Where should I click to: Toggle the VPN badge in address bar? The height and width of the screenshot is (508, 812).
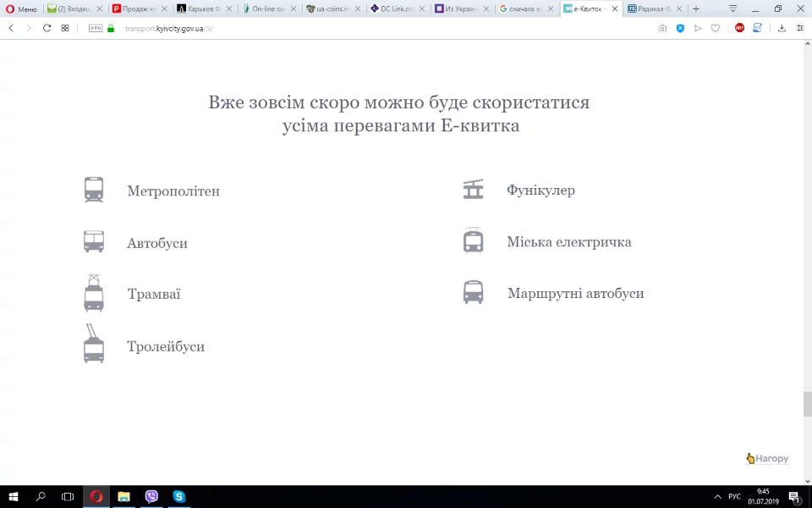(96, 29)
